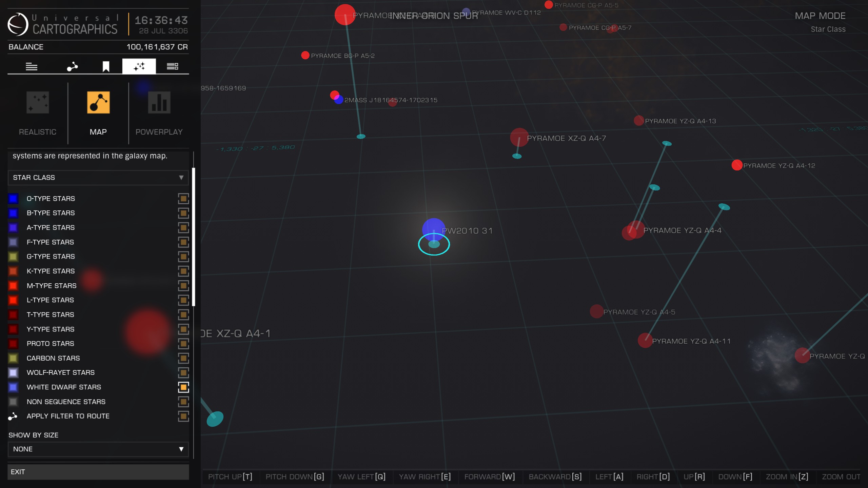Toggle G-Type Stars filter checkbox
This screenshot has width=868, height=488.
coord(183,257)
